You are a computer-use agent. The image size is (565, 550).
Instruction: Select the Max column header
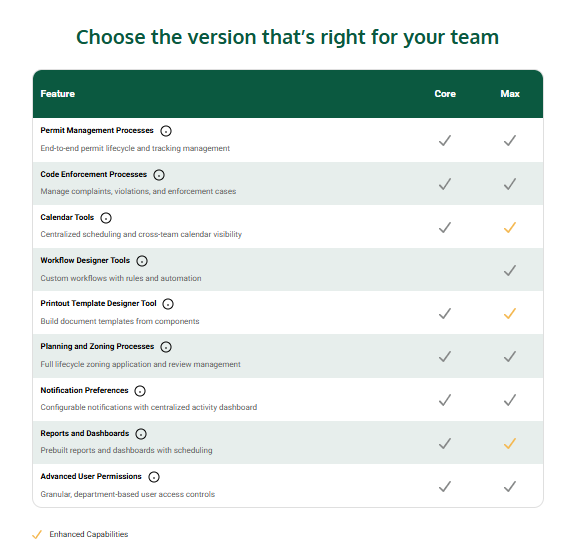coord(510,94)
